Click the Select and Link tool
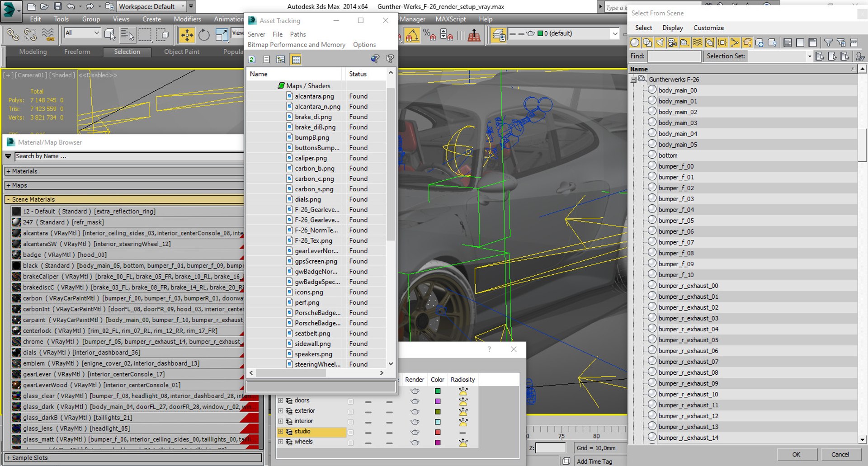This screenshot has width=868, height=466. 13,35
